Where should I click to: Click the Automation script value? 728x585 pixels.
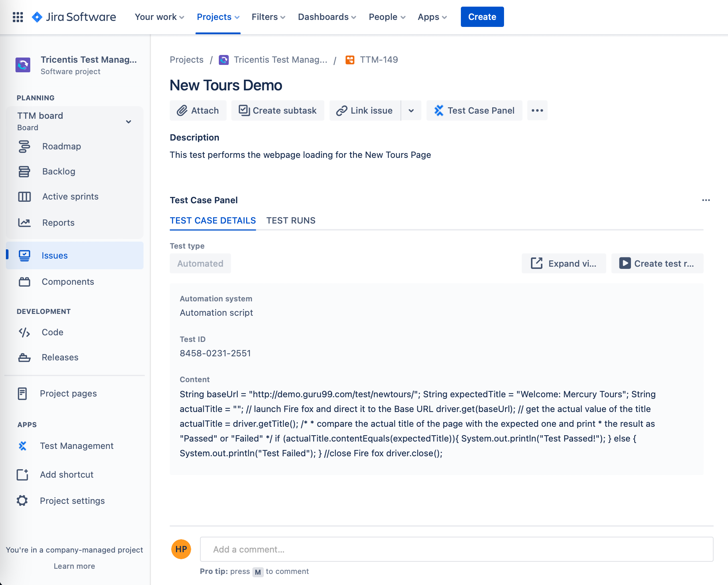click(x=216, y=313)
